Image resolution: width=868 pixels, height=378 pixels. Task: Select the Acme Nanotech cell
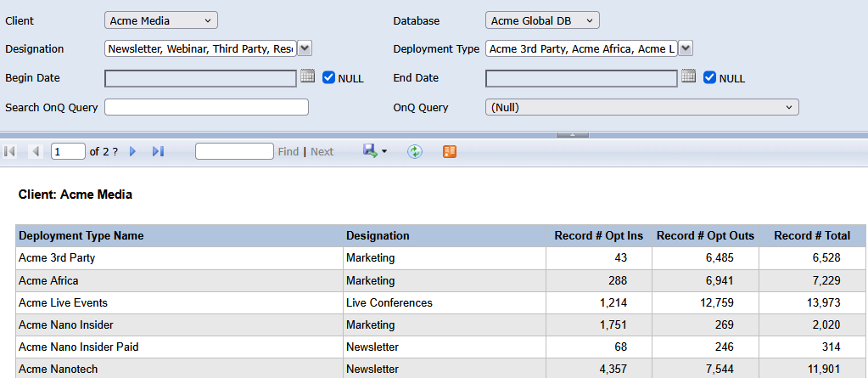[179, 369]
